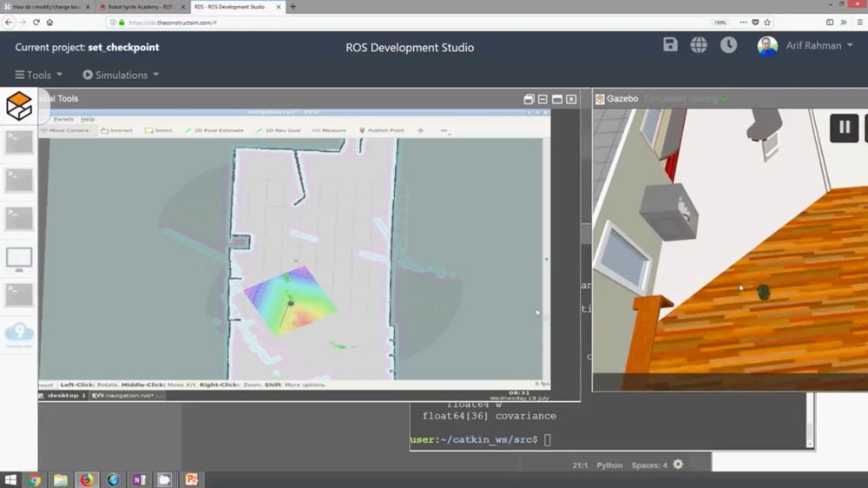
Task: Select the desktop 1 taskbar entry
Action: [x=62, y=395]
